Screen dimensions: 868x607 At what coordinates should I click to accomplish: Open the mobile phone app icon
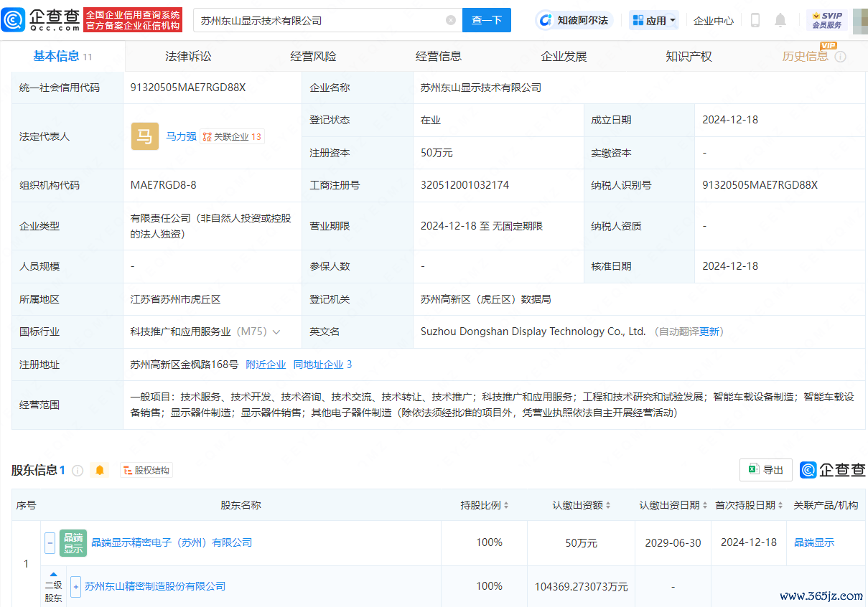755,20
